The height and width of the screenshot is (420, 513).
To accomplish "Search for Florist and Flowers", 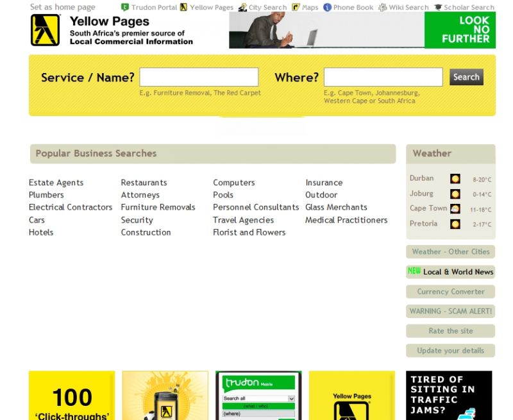I will [x=249, y=232].
